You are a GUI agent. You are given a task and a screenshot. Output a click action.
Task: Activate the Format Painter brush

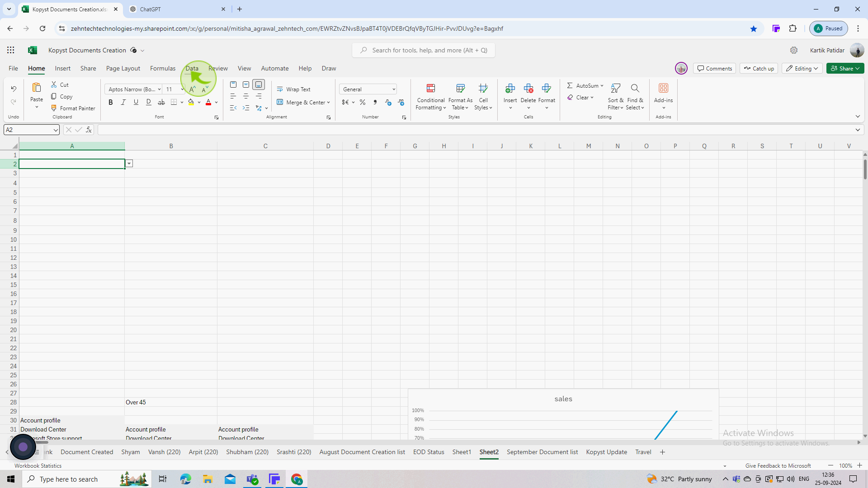[x=54, y=108]
